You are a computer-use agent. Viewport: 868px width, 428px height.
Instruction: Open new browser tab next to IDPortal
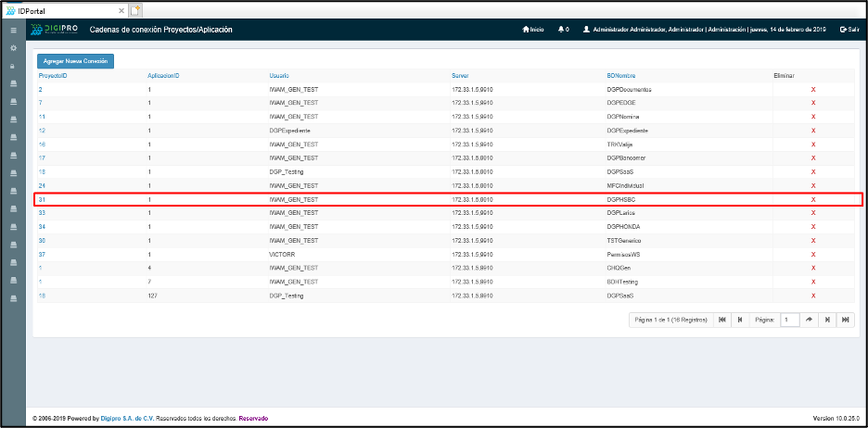(134, 9)
